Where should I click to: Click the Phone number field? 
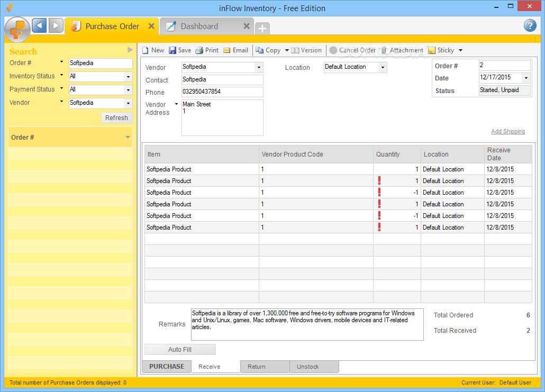(x=222, y=92)
